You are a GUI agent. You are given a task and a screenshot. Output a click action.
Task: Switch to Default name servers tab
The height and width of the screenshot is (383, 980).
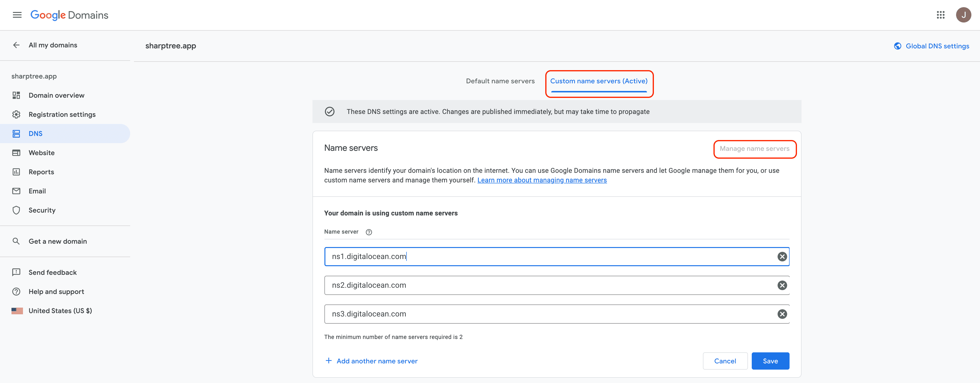coord(500,81)
